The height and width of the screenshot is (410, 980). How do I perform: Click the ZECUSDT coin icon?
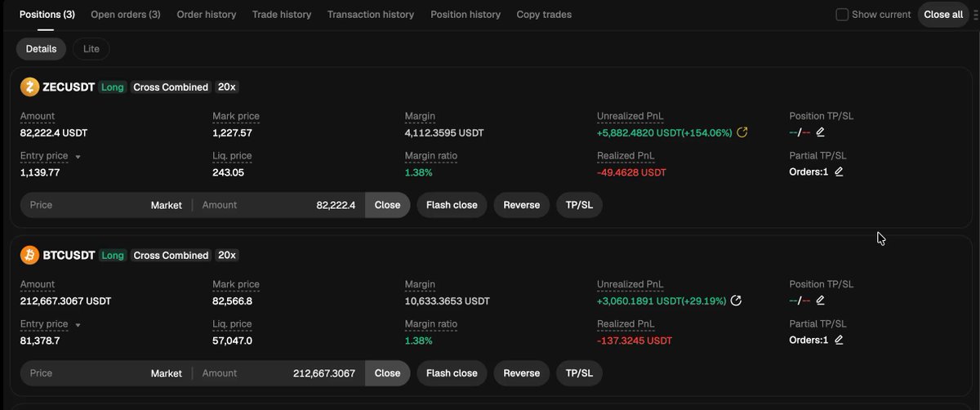coord(29,87)
